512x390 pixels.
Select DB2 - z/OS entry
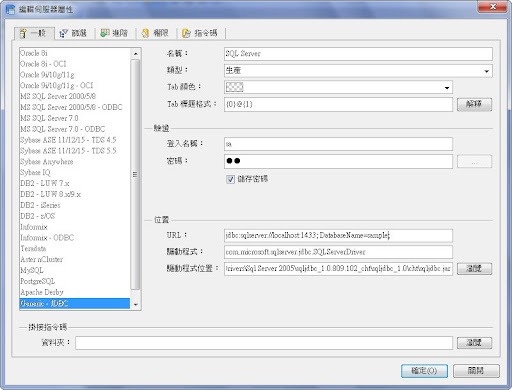(x=75, y=216)
